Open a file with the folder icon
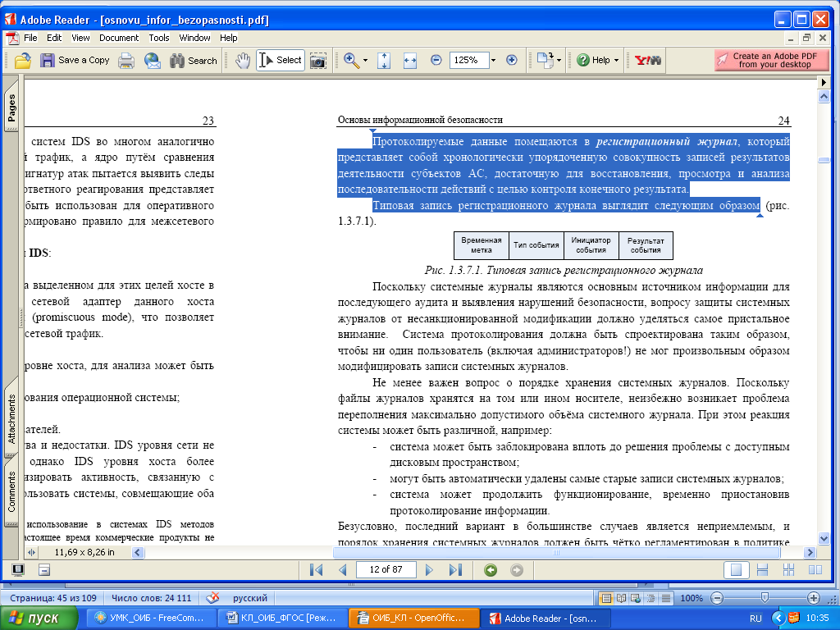Image resolution: width=840 pixels, height=630 pixels. click(22, 61)
